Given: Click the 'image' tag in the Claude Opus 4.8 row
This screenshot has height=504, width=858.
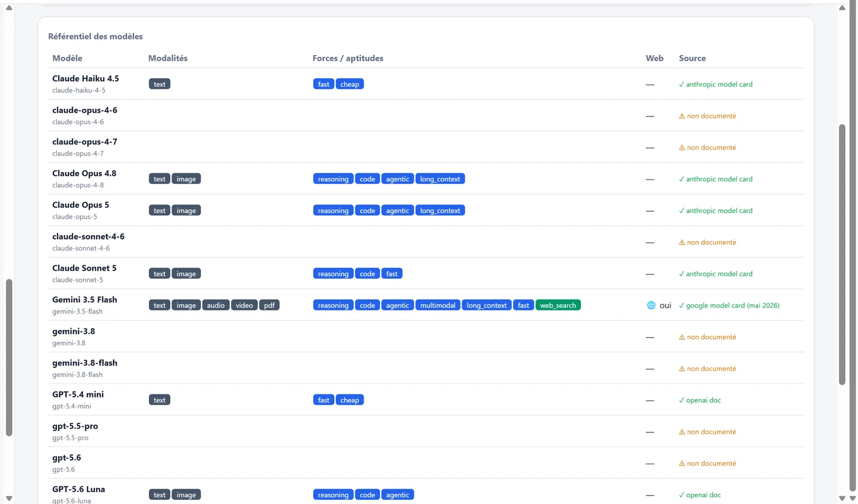Looking at the screenshot, I should point(186,179).
